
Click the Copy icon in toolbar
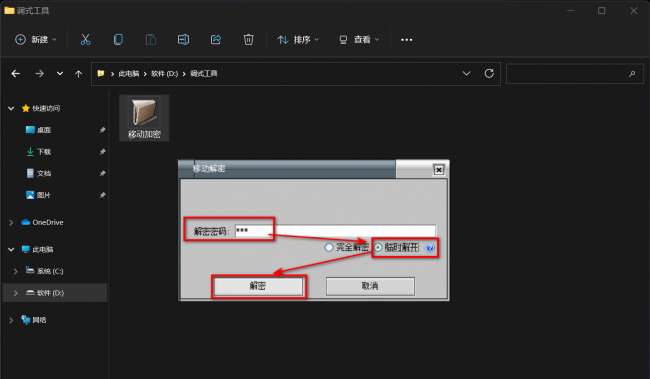click(118, 40)
